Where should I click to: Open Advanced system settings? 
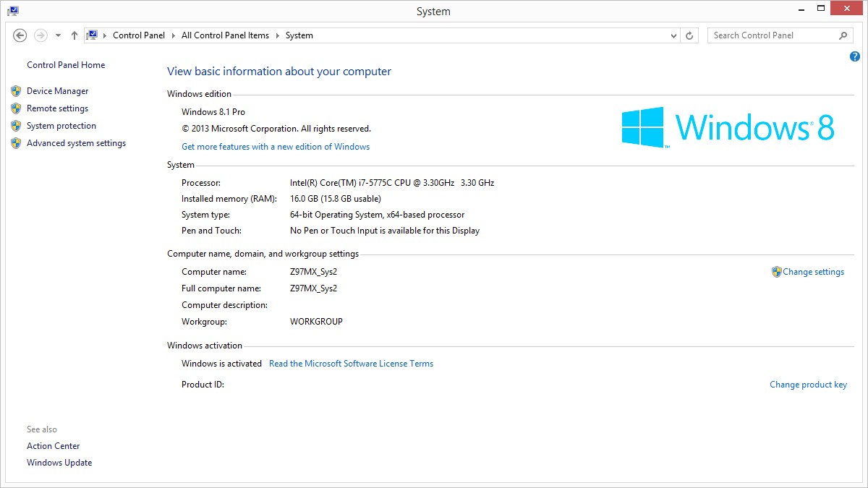76,143
